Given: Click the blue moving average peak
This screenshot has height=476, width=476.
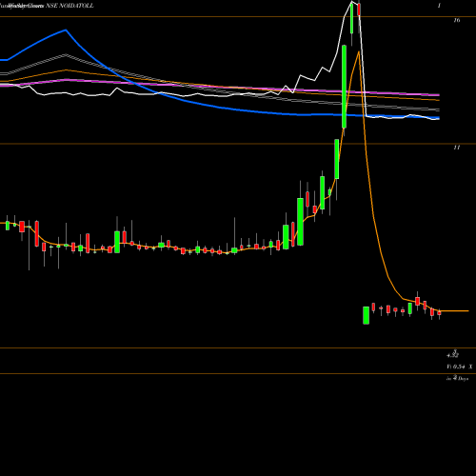Looking at the screenshot, I should pyautogui.click(x=66, y=30).
